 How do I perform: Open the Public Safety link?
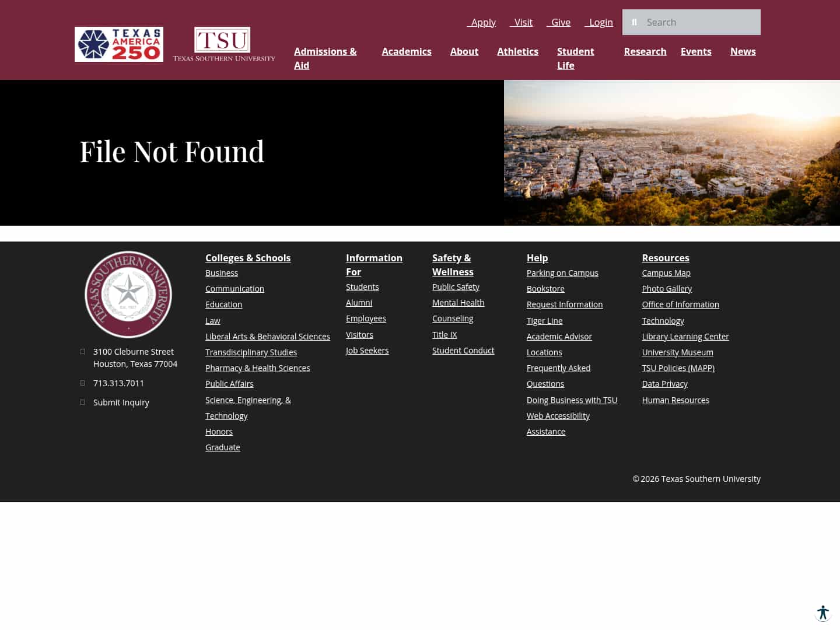(456, 287)
